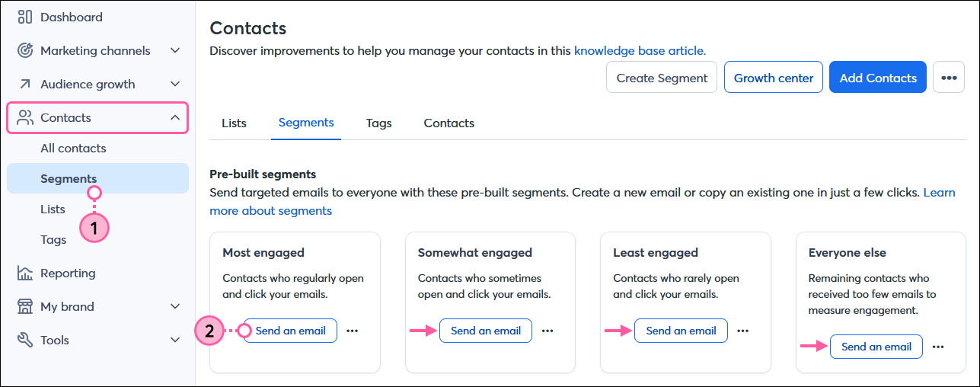Expand the Marketing channels chevron
The width and height of the screenshot is (980, 387).
[175, 50]
